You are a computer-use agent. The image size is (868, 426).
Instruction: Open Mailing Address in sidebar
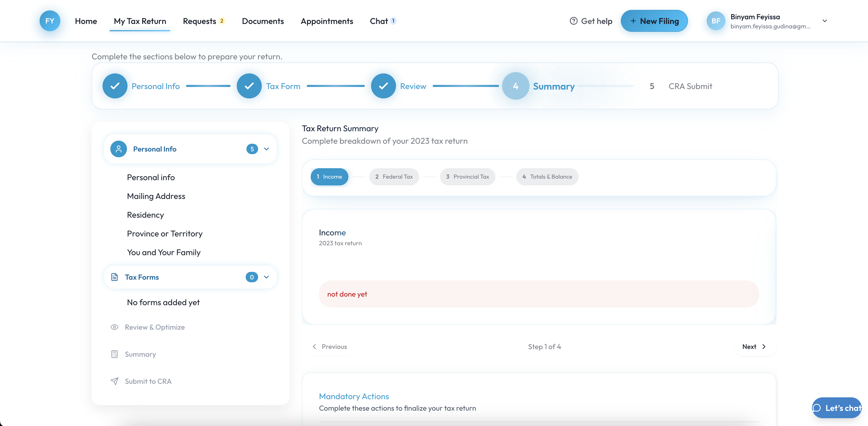(x=156, y=196)
